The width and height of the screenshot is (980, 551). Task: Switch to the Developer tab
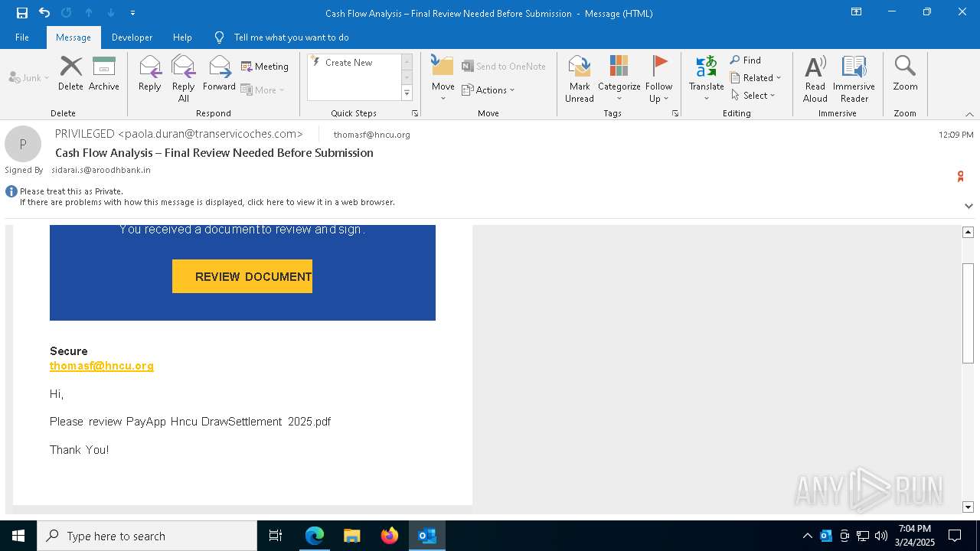132,37
